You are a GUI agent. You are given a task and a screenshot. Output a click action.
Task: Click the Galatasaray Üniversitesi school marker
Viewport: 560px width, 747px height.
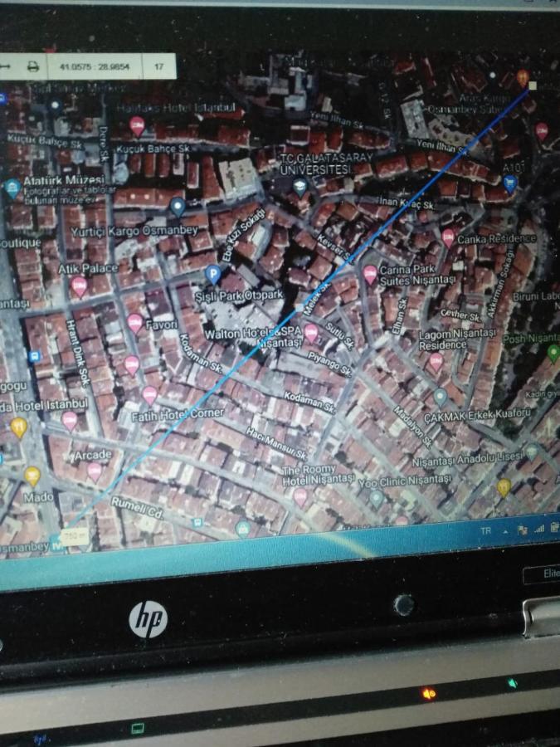[300, 188]
